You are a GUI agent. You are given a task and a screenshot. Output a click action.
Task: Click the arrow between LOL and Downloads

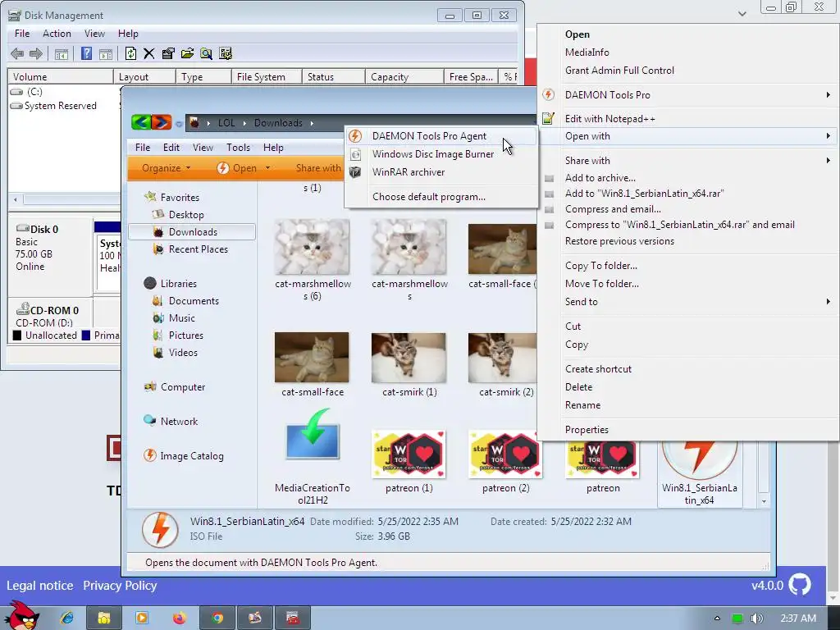244,123
